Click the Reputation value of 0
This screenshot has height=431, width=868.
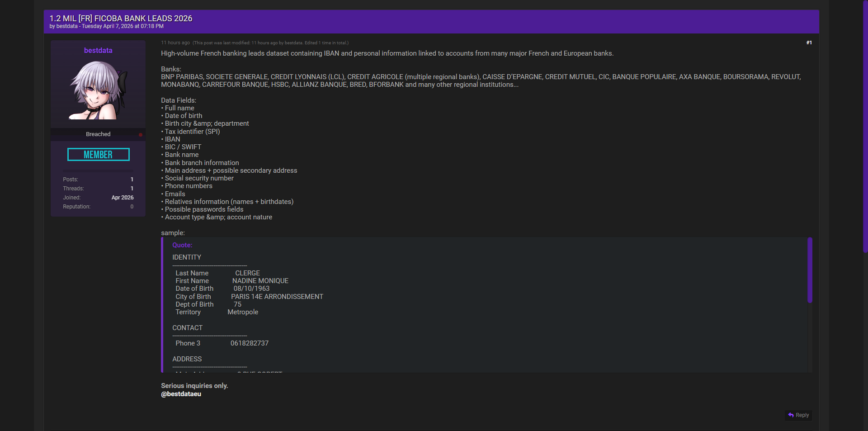click(132, 207)
